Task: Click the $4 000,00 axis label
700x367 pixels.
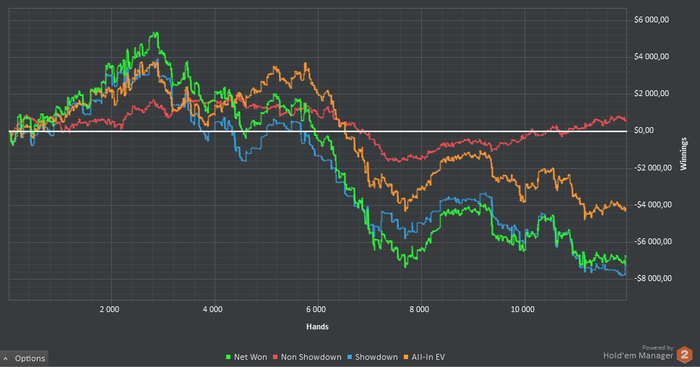Action: 651,57
